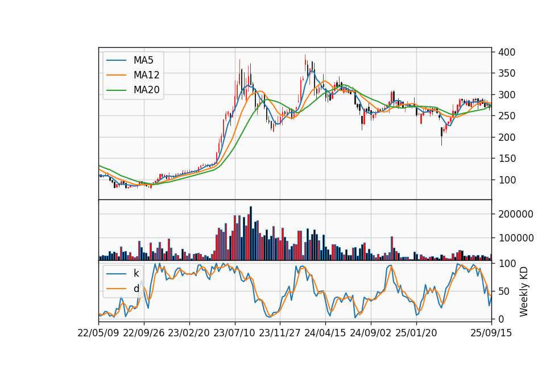The height and width of the screenshot is (392, 546).
Task: Click the 23/02/20 date axis label
Action: (189, 333)
